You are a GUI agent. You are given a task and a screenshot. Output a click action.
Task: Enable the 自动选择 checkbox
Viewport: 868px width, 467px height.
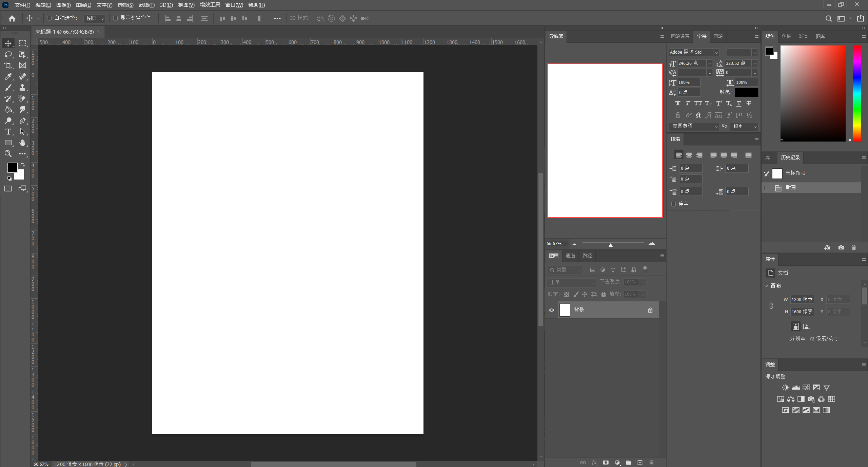[49, 18]
